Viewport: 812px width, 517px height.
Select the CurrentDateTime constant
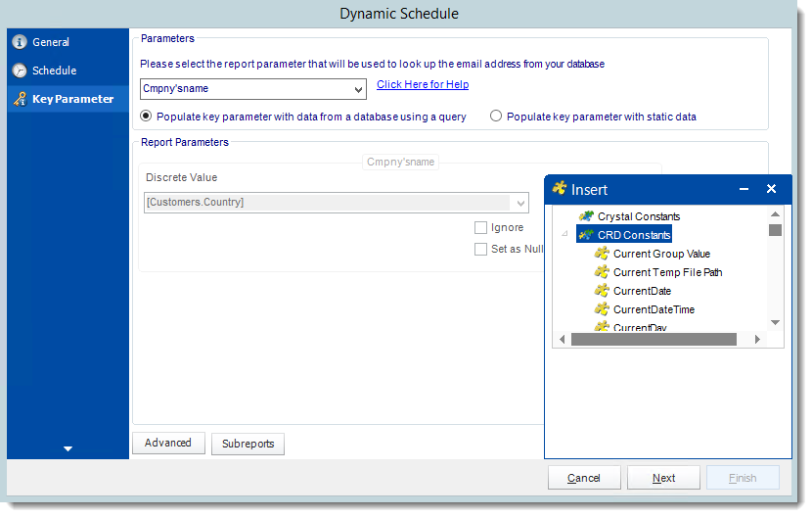click(654, 309)
